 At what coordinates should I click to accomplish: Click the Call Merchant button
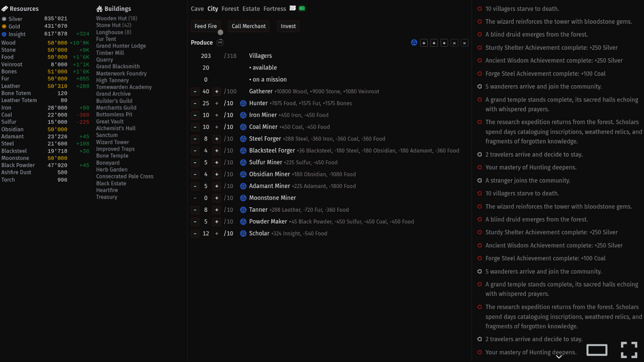coord(248,26)
